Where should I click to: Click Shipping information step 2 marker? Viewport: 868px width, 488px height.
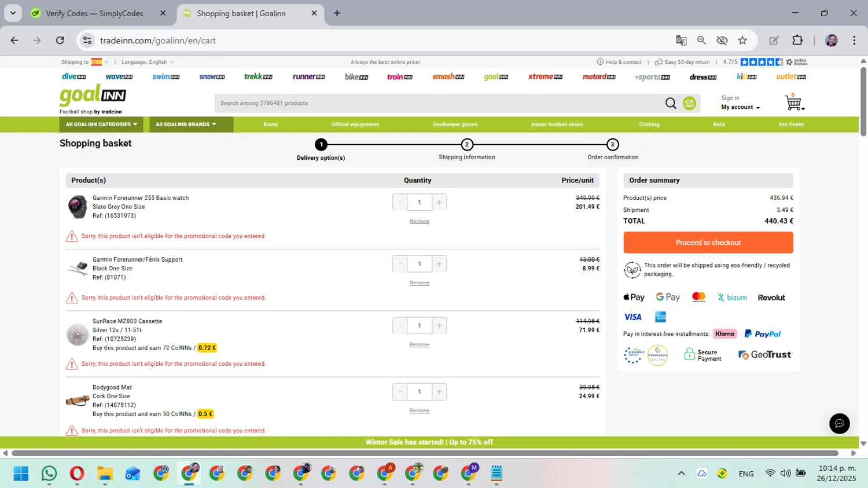pos(467,145)
